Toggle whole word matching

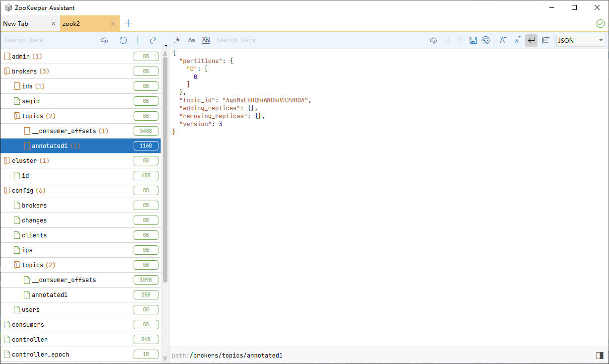[x=206, y=40]
